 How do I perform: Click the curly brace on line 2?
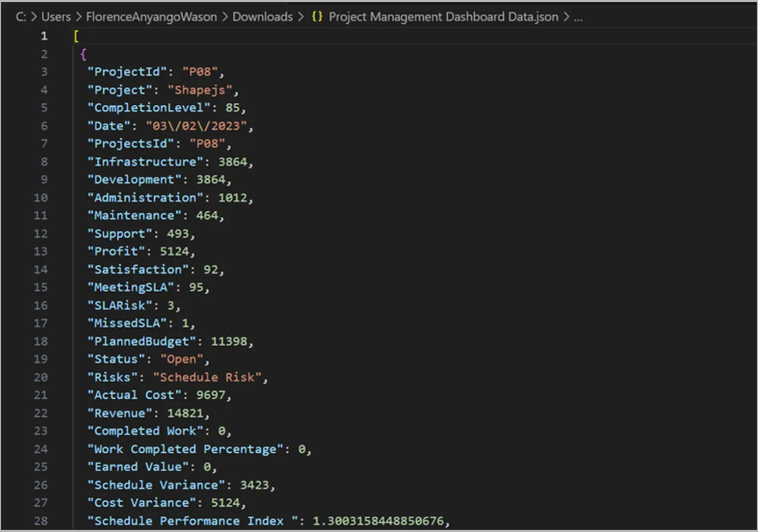[x=83, y=54]
